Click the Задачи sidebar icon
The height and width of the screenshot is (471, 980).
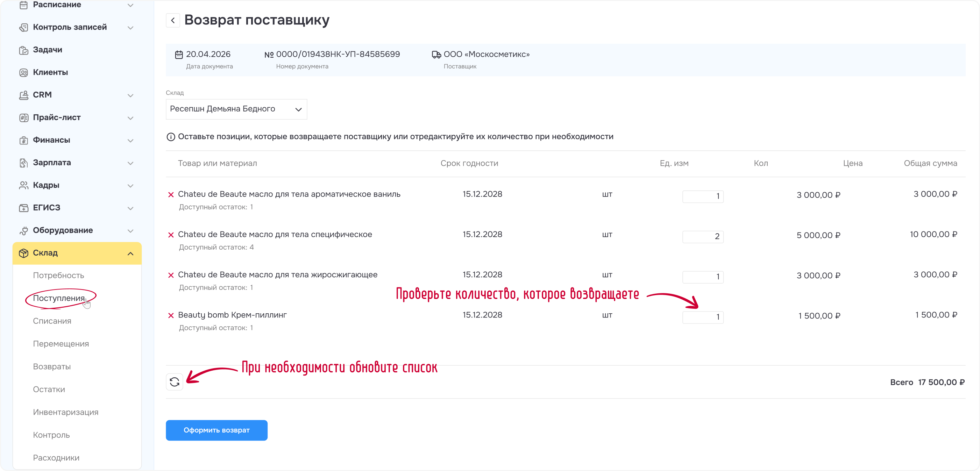pos(23,50)
